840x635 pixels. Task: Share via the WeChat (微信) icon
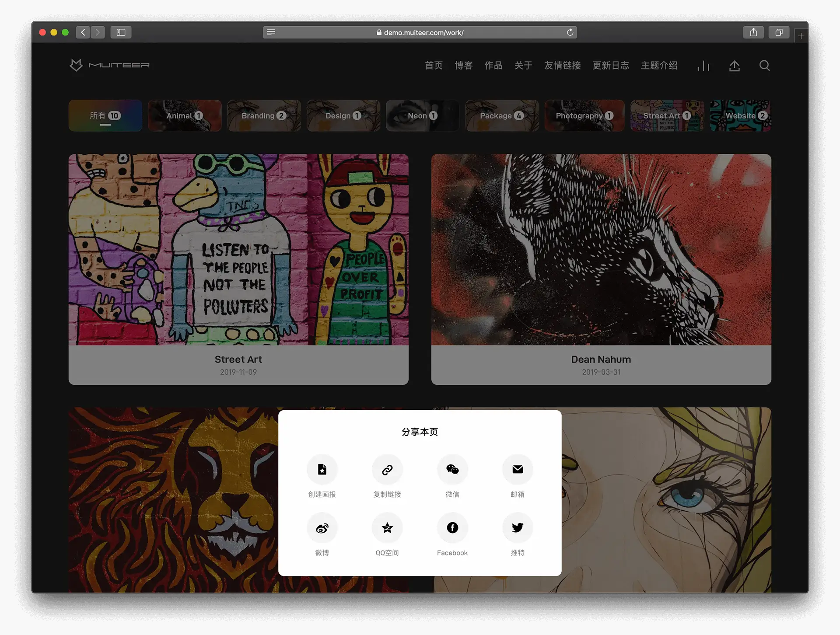coord(452,469)
